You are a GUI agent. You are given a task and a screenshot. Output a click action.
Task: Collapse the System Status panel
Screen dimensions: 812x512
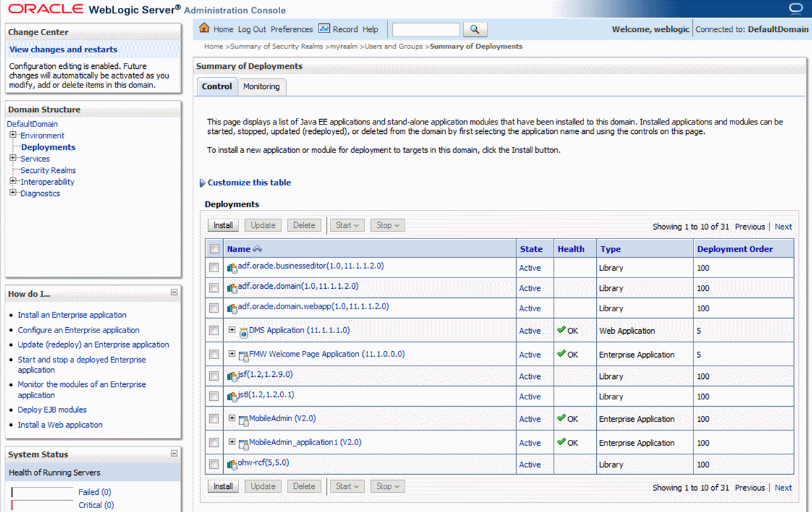coord(174,454)
